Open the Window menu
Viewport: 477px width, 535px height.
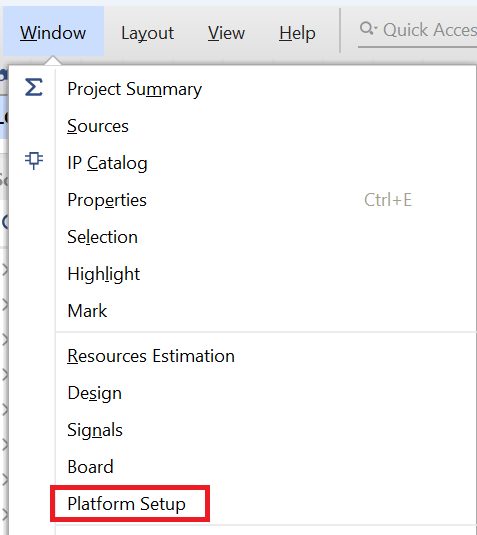tap(53, 33)
